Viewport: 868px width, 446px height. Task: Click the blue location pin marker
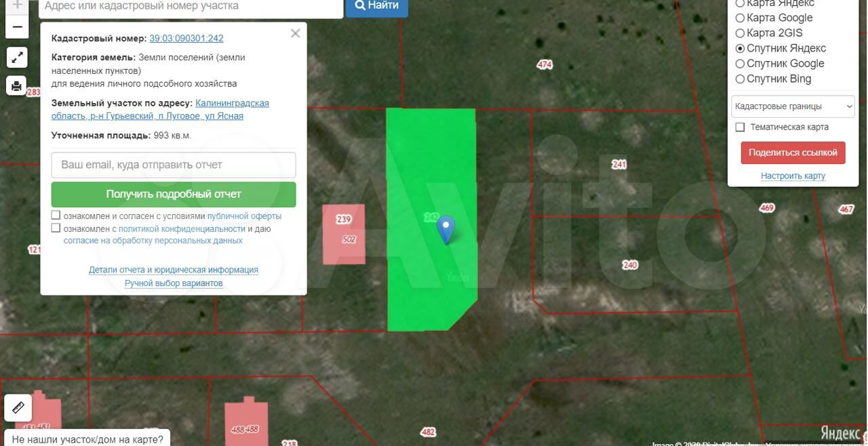(446, 230)
